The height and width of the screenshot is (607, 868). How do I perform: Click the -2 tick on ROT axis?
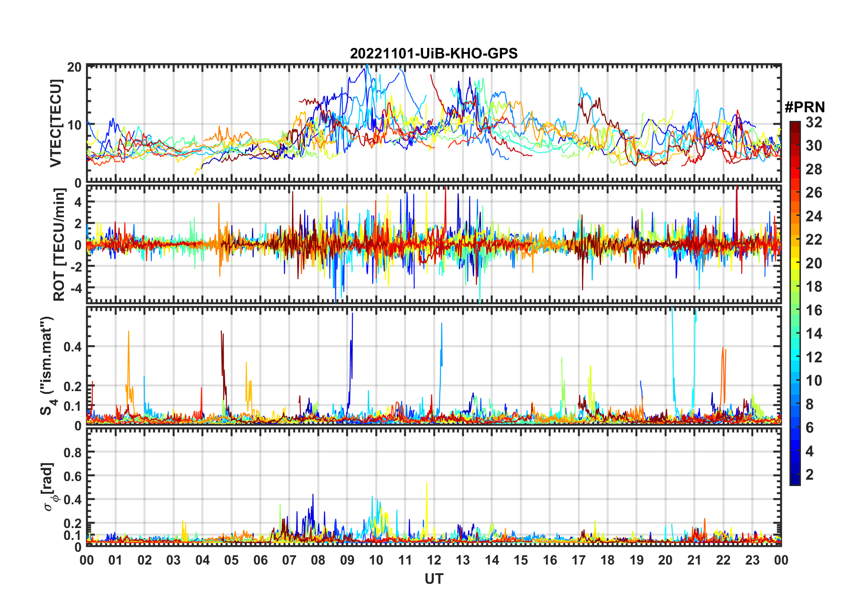click(76, 267)
